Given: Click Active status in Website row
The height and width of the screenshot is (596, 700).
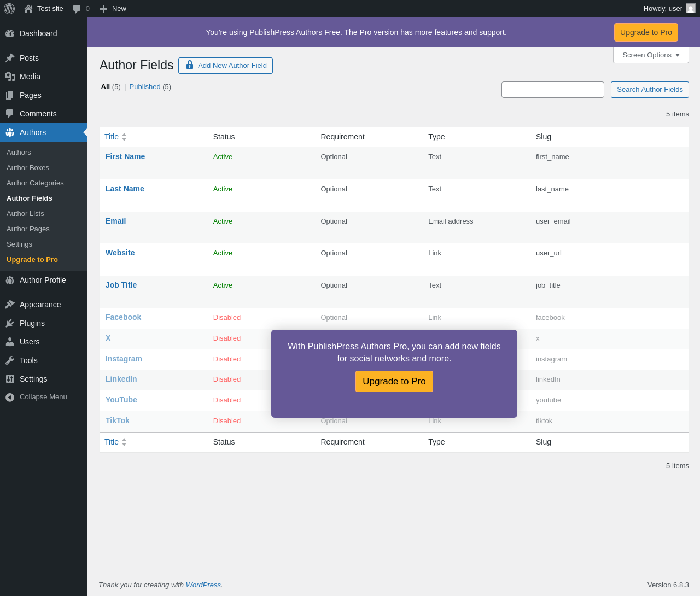Looking at the screenshot, I should click(223, 253).
